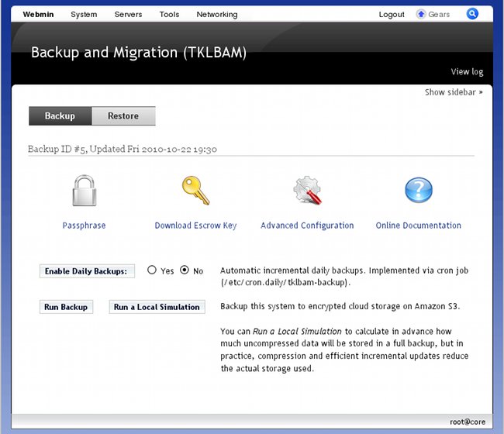The height and width of the screenshot is (434, 504).
Task: Select Yes for Enable Daily Backups
Action: click(152, 271)
